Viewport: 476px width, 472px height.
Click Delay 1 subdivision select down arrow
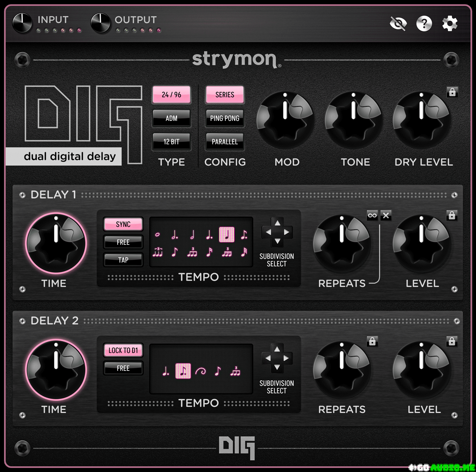[277, 241]
